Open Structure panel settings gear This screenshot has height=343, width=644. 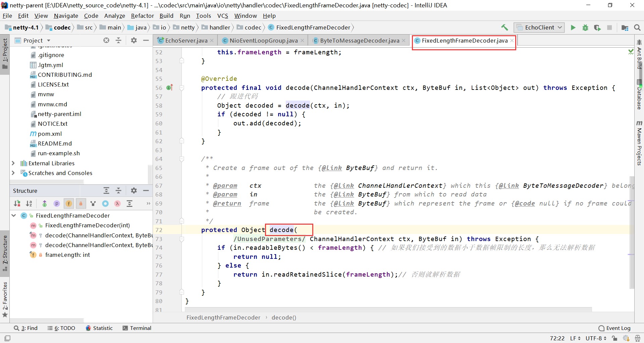tap(134, 190)
